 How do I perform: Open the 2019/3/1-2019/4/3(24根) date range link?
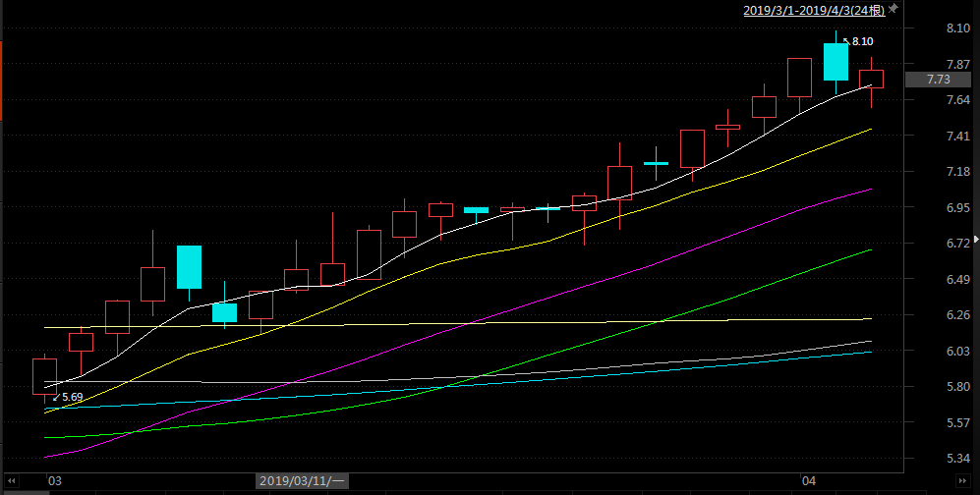pos(814,11)
